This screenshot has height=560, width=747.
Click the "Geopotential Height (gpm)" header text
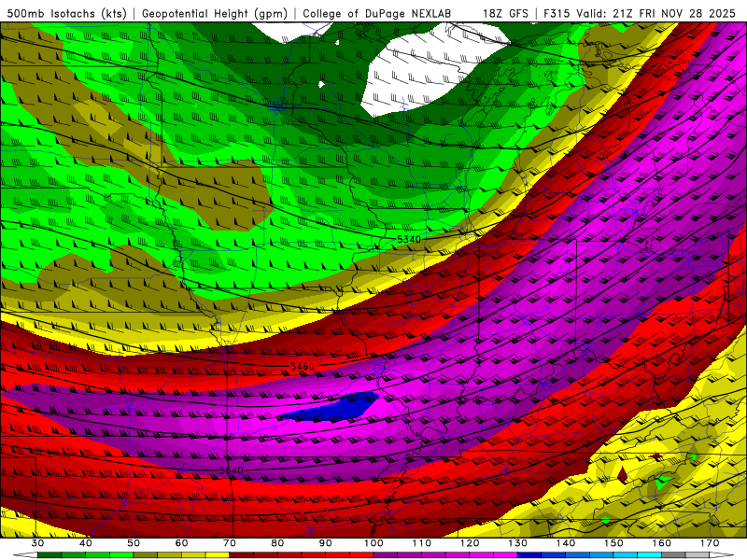215,14
